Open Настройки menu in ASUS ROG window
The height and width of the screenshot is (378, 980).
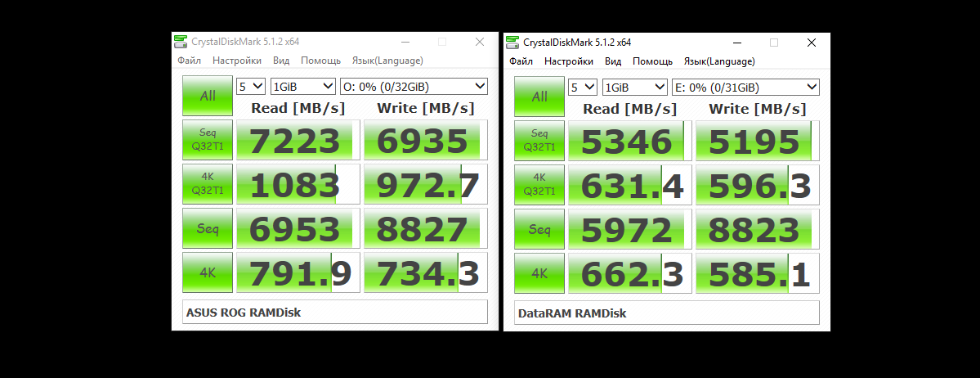[x=237, y=61]
